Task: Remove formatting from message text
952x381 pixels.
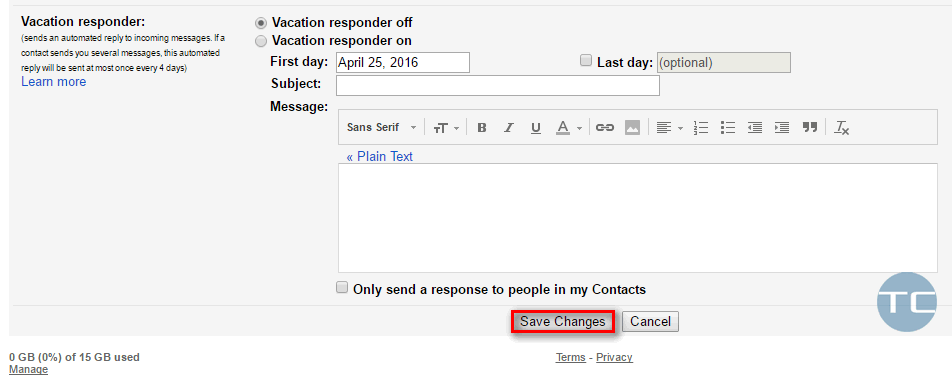Action: (842, 127)
